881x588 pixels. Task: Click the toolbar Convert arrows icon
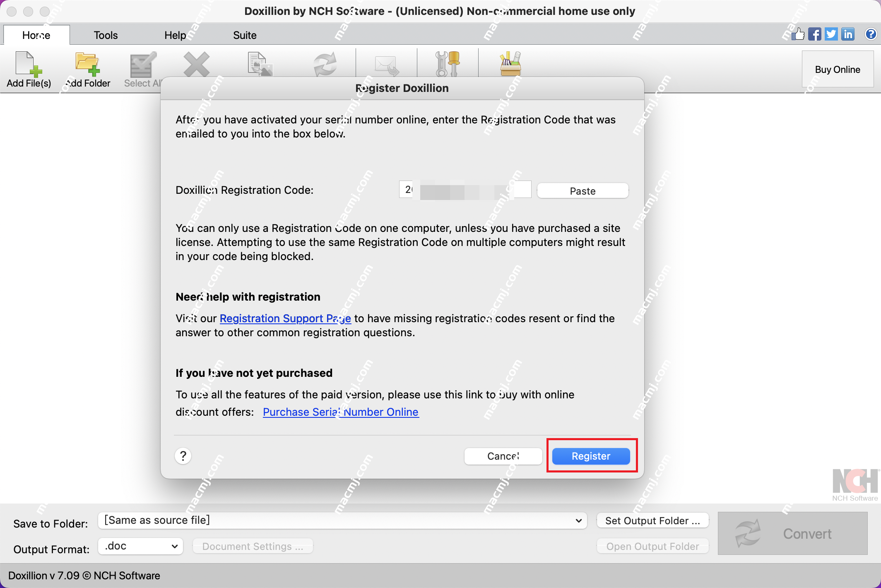[x=325, y=65]
